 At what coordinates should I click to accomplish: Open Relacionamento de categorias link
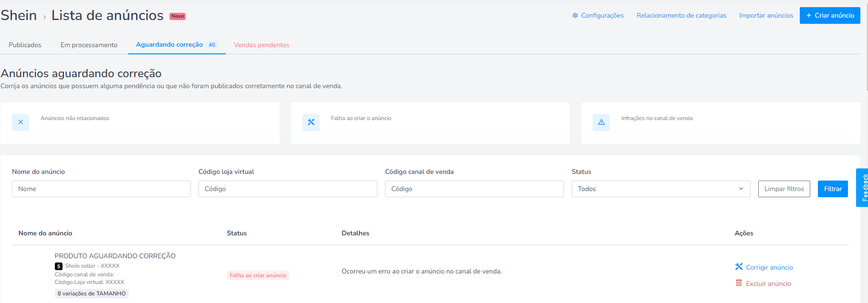coord(681,16)
